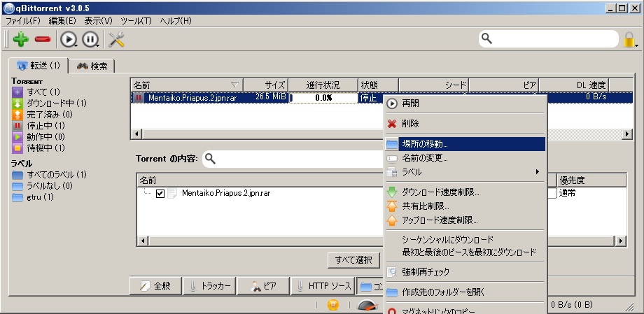Click the yellow lock icon
This screenshot has height=314, width=644.
click(x=630, y=40)
